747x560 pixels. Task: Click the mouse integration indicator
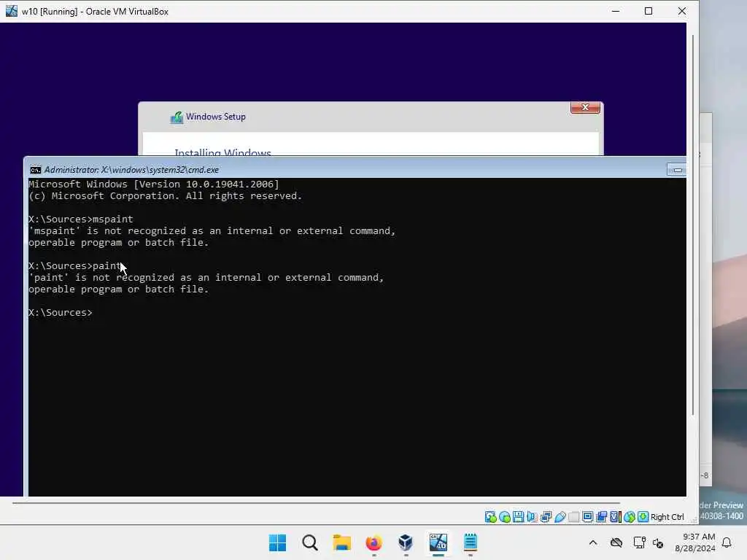[x=630, y=517]
